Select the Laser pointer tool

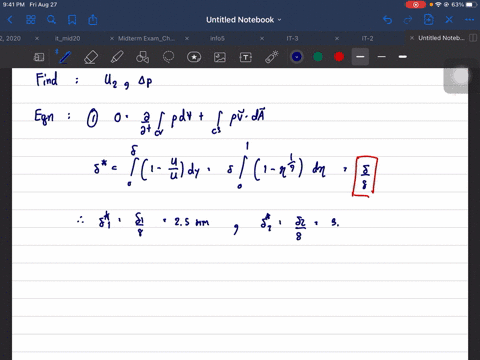[x=272, y=57]
